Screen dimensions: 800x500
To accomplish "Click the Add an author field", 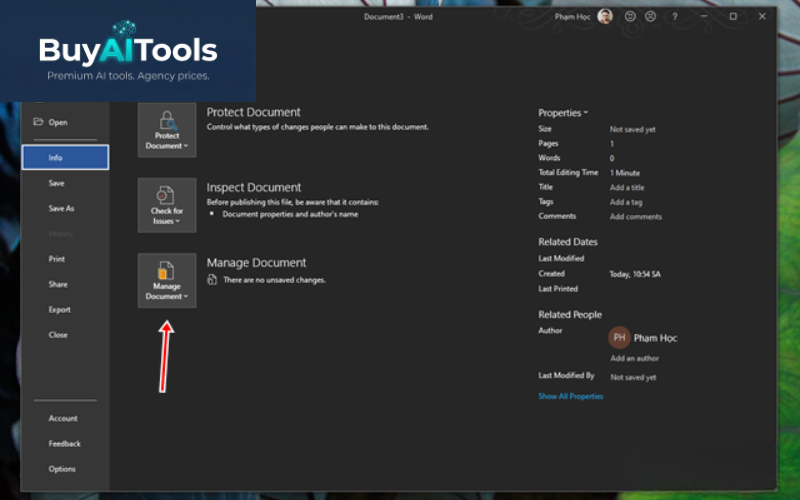I will click(x=634, y=359).
